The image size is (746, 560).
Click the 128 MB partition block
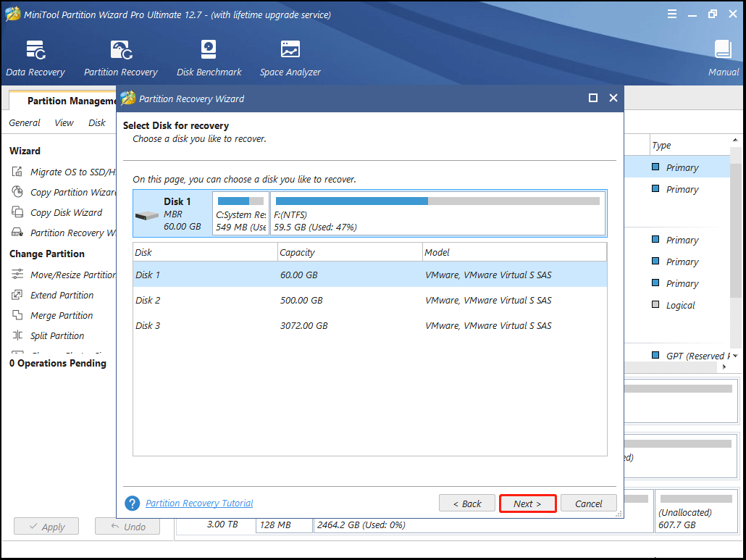coord(284,525)
